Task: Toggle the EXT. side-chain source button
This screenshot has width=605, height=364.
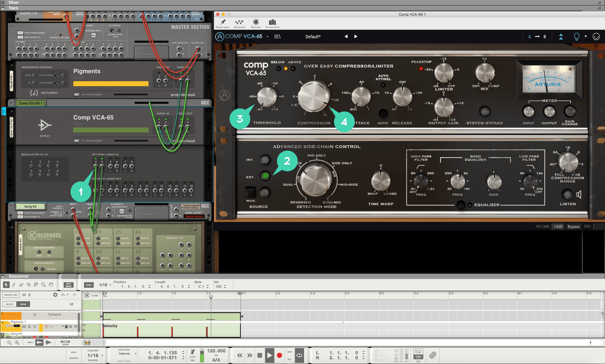Action: [265, 176]
